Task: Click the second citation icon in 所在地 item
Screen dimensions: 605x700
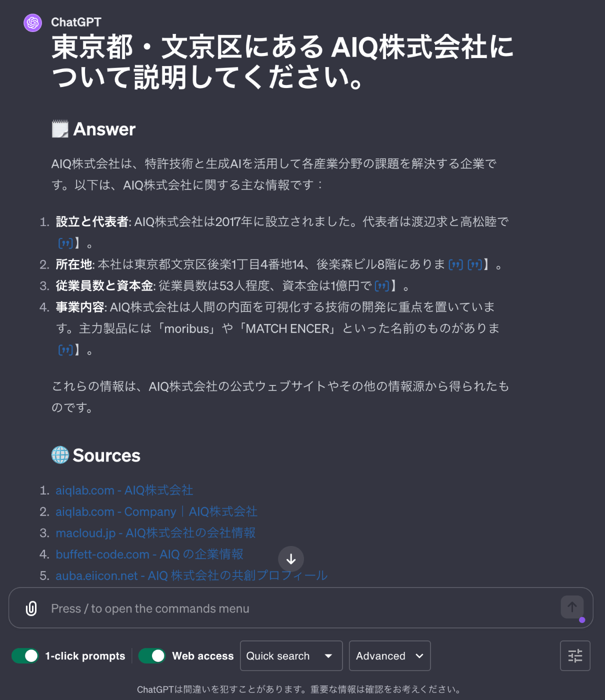Action: [x=474, y=264]
